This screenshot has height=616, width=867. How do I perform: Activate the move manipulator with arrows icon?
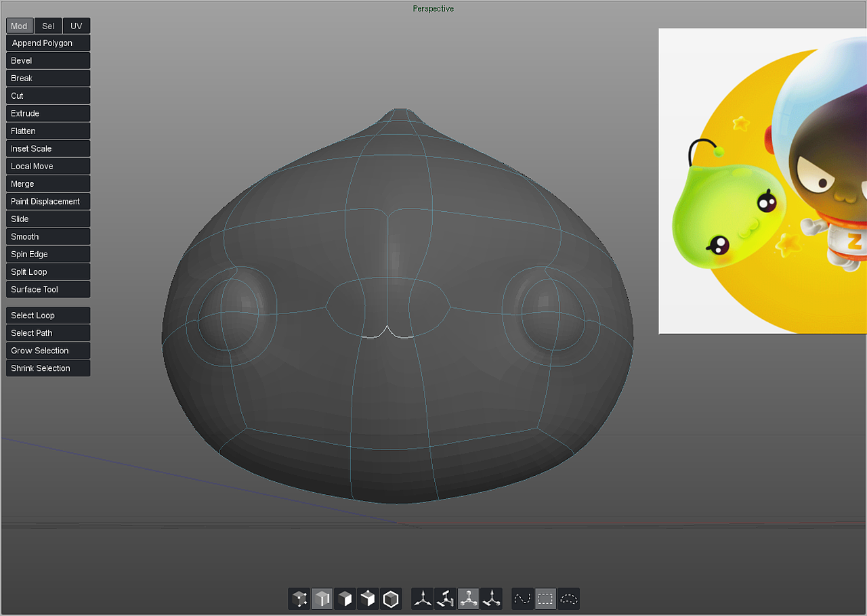click(423, 599)
